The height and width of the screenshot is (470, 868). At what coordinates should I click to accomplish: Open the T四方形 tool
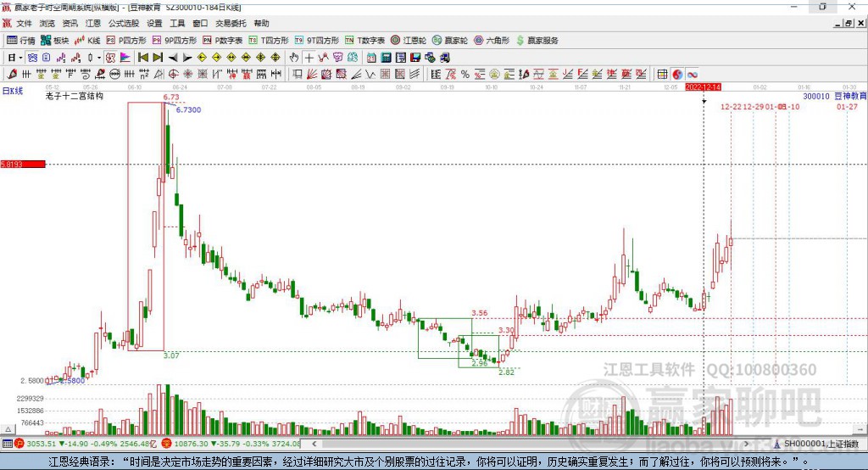pyautogui.click(x=269, y=41)
